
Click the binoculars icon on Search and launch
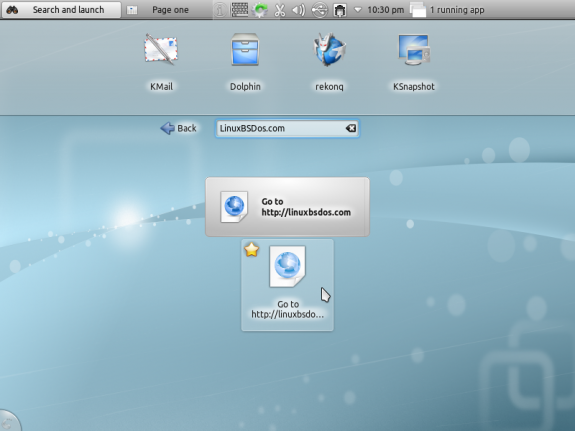coord(12,10)
